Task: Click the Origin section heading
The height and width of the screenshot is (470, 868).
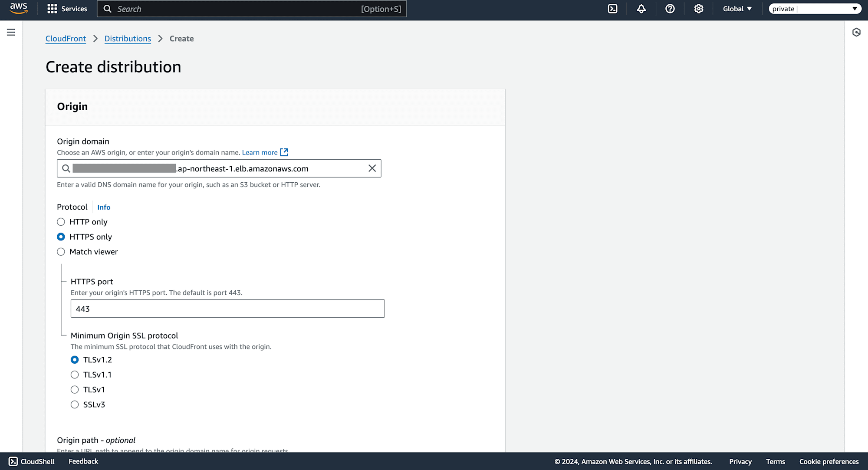Action: click(x=72, y=106)
